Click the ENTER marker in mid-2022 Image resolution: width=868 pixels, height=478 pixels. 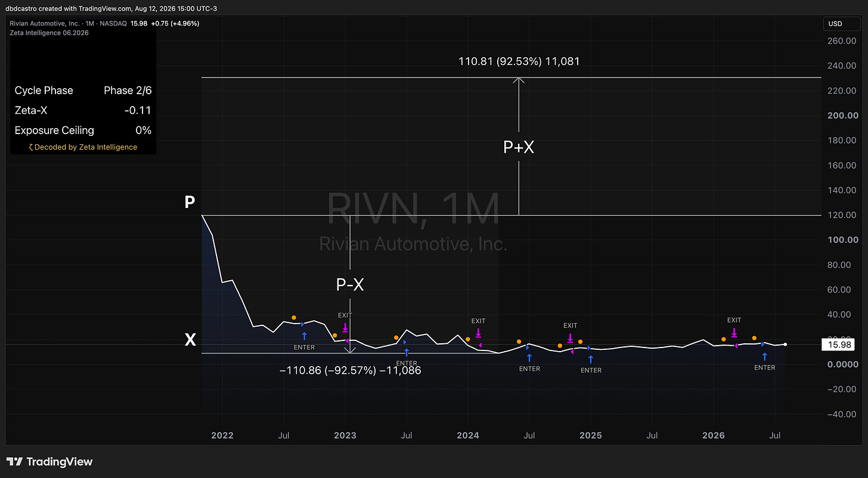pos(305,341)
